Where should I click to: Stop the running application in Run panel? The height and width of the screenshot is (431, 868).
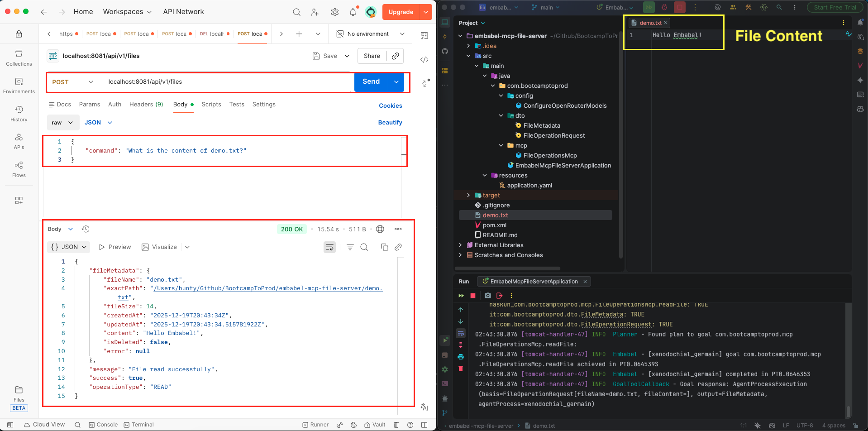pyautogui.click(x=473, y=296)
